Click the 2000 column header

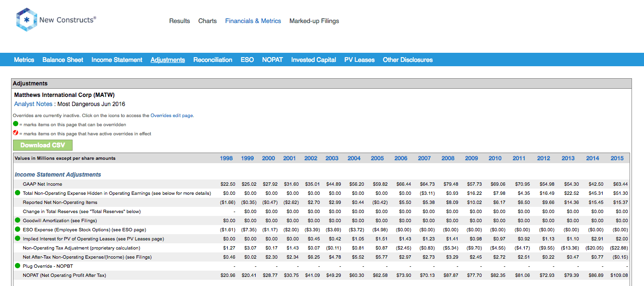[269, 158]
